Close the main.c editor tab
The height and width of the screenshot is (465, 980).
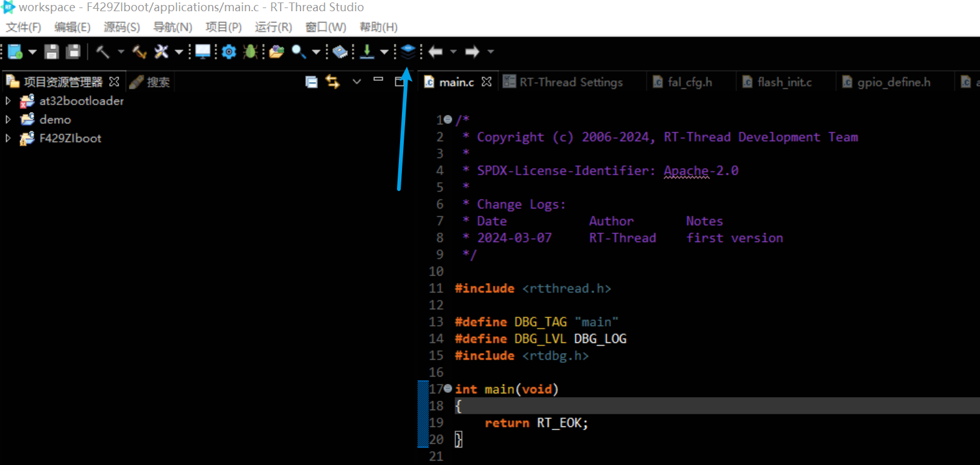pos(487,82)
